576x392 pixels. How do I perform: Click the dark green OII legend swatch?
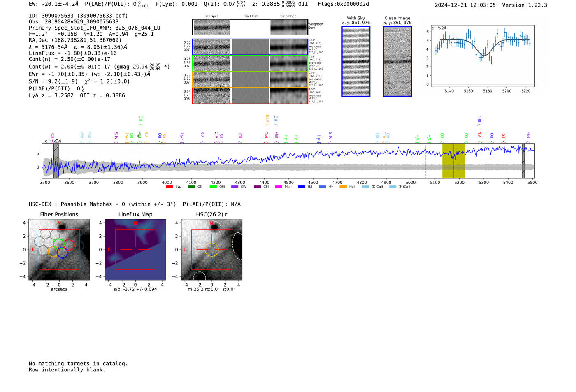(191, 186)
